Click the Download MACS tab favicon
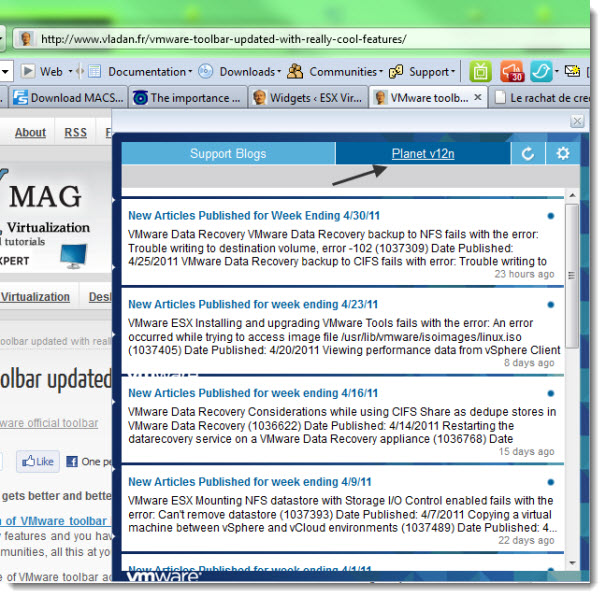605x598 pixels. point(20,98)
